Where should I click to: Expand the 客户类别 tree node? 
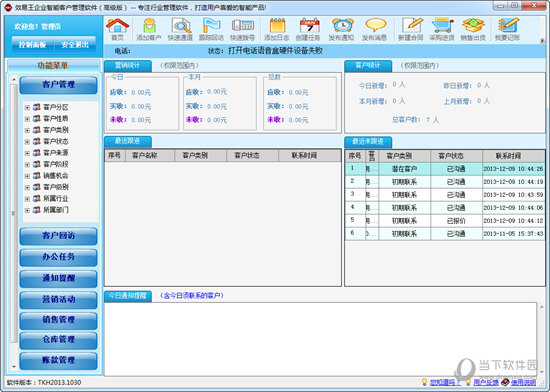tap(27, 130)
